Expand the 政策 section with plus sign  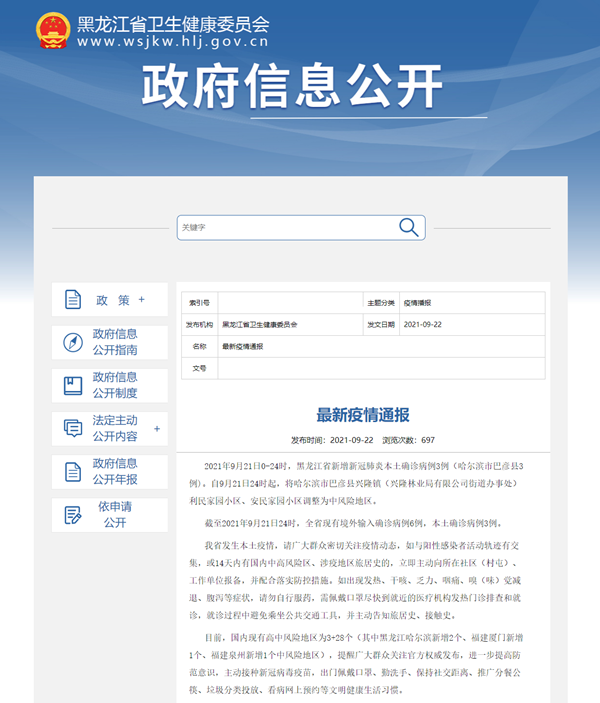(142, 300)
